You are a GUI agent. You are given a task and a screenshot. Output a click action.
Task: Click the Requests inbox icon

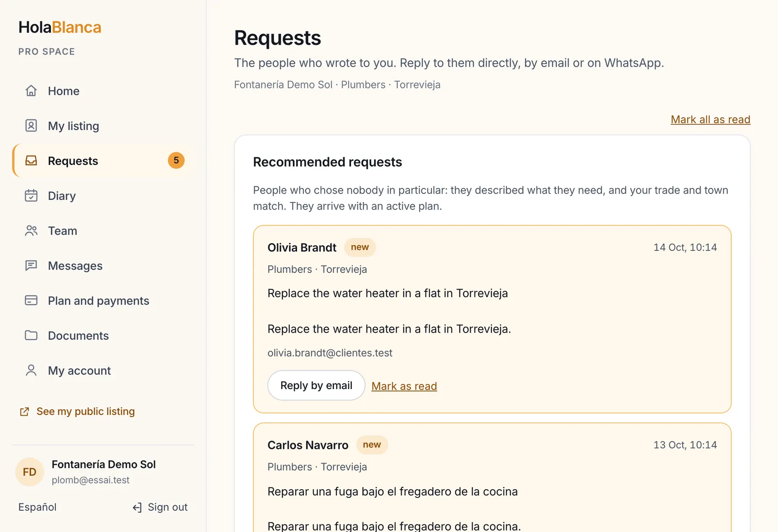[x=31, y=161]
